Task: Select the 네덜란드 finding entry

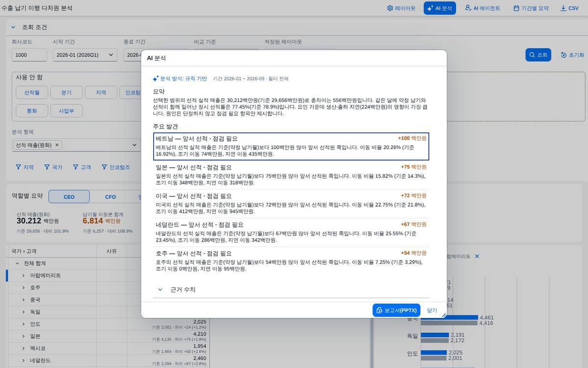Action: (x=291, y=233)
